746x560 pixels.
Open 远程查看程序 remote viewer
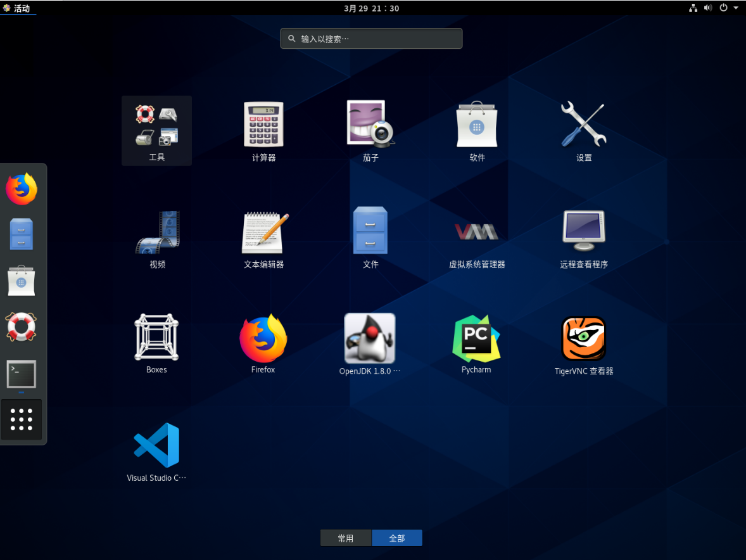click(x=584, y=239)
